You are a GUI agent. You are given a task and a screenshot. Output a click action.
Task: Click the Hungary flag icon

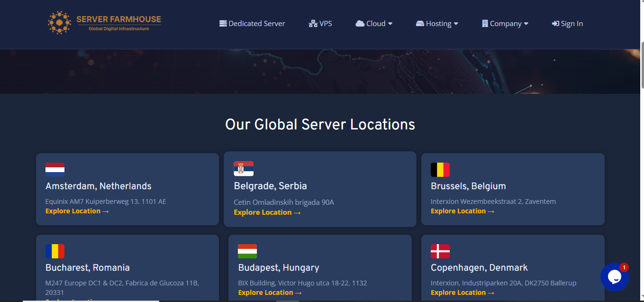point(247,251)
